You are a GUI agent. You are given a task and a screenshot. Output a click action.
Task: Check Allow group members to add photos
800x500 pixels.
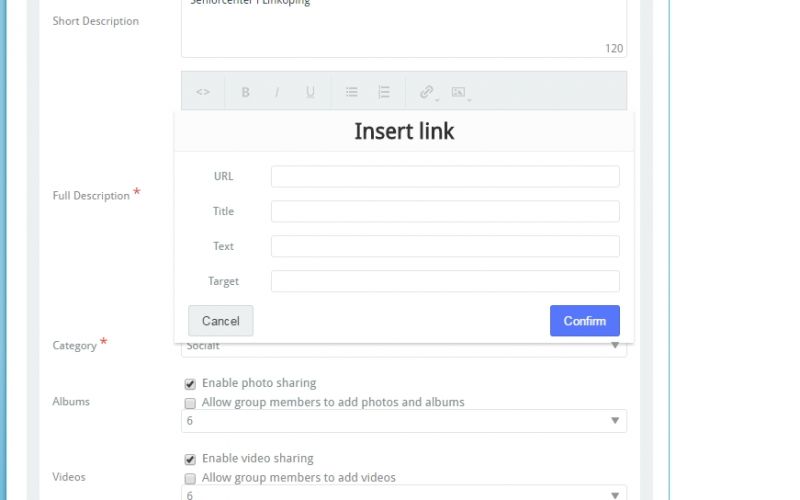pos(190,403)
